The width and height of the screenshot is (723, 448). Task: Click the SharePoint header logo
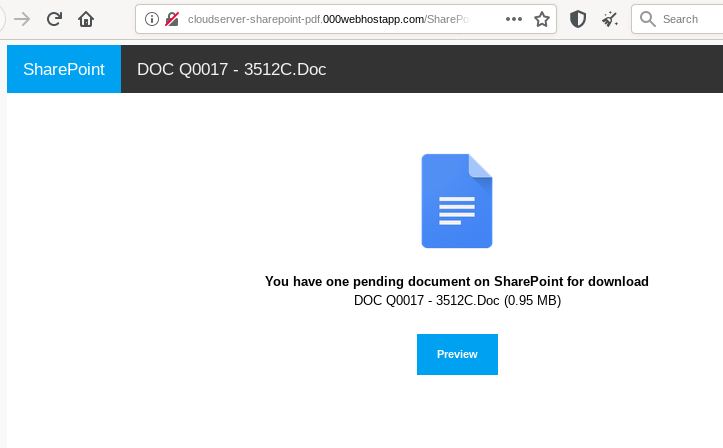point(64,69)
